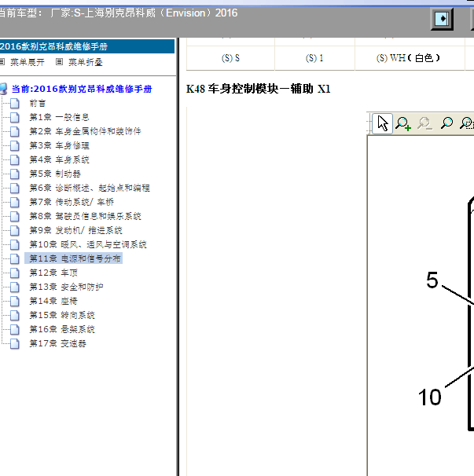474x476 pixels.
Task: Go to 第7章 传动系统/车桥
Action: [x=72, y=202]
